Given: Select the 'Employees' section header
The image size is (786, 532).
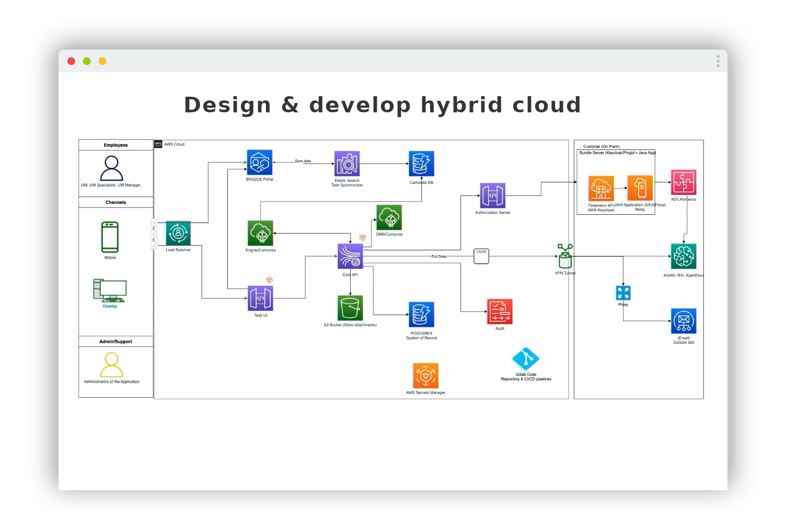Looking at the screenshot, I should point(115,145).
